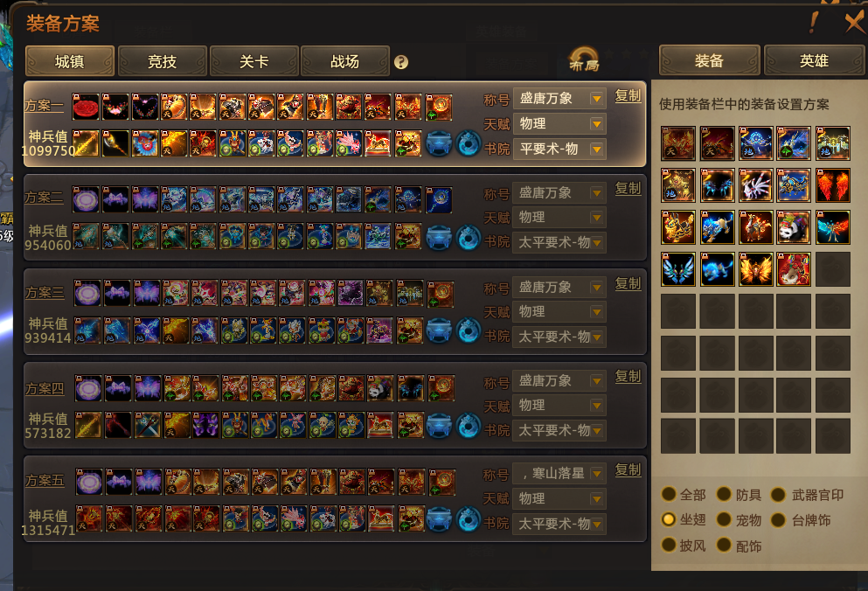The height and width of the screenshot is (591, 868).
Task: Select the 宠物 filter radio button
Action: (x=724, y=519)
